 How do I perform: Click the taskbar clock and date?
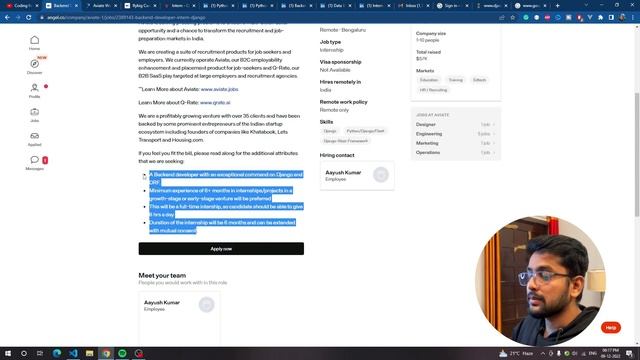tap(611, 353)
